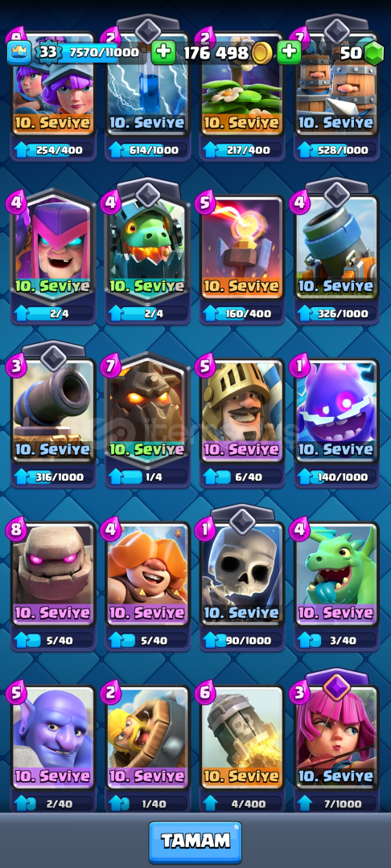Click the TAMAM button
Viewport: 391px width, 868px height.
click(195, 842)
